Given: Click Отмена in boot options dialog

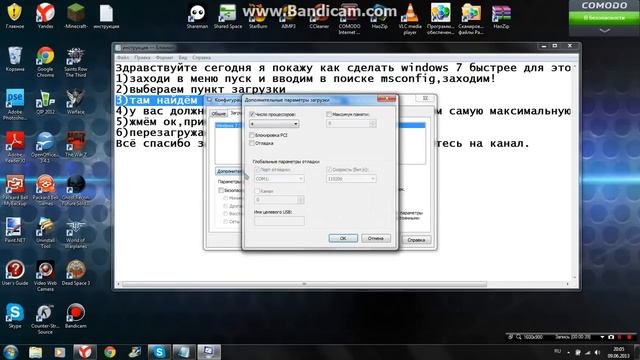Looking at the screenshot, I should [376, 238].
